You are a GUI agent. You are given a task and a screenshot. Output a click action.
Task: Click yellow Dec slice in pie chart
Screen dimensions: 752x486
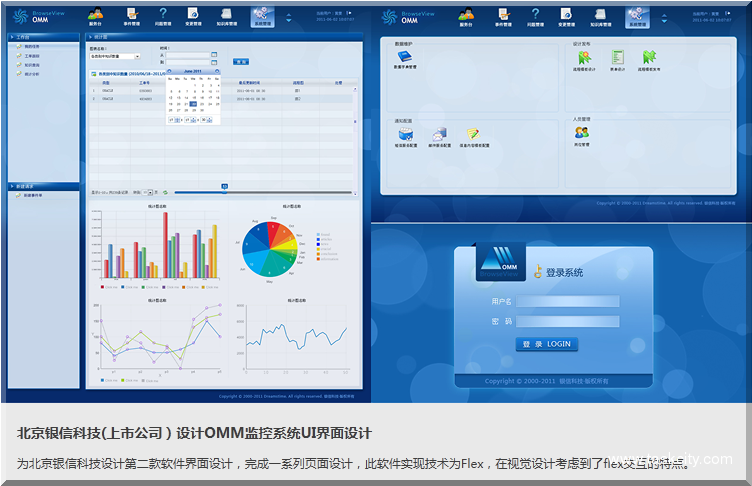(x=288, y=246)
